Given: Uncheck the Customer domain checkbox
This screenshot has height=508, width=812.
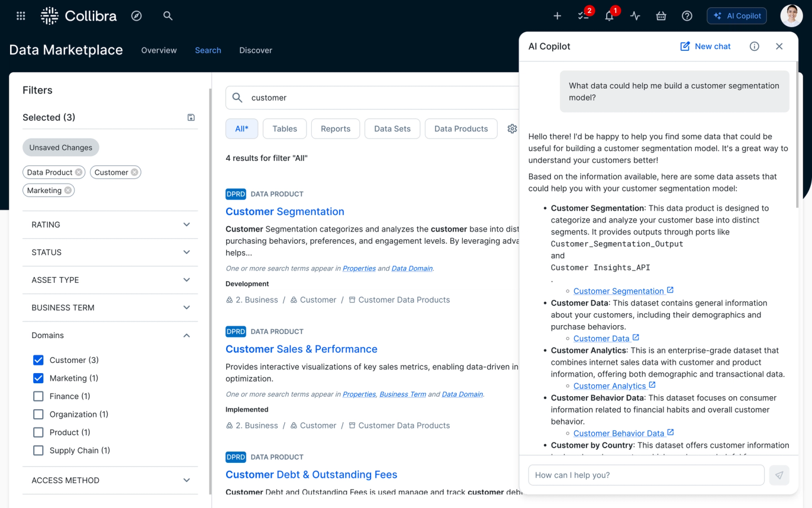Looking at the screenshot, I should coord(38,360).
